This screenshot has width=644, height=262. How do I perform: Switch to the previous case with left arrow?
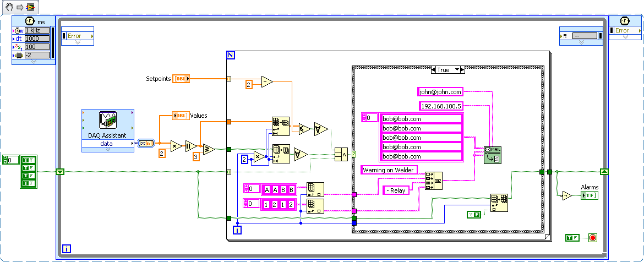point(433,70)
